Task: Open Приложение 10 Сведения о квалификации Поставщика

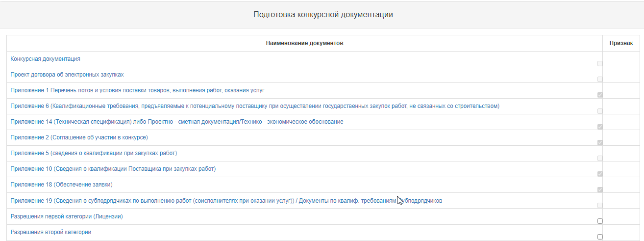Action: click(x=113, y=169)
